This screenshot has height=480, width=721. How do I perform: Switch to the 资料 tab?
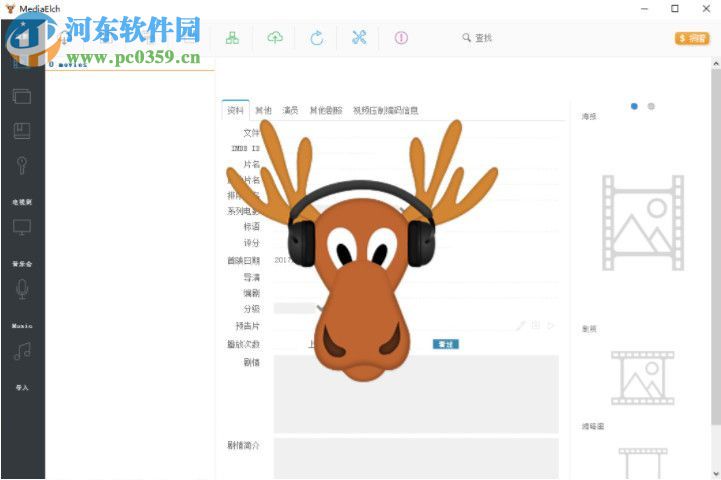pos(235,110)
